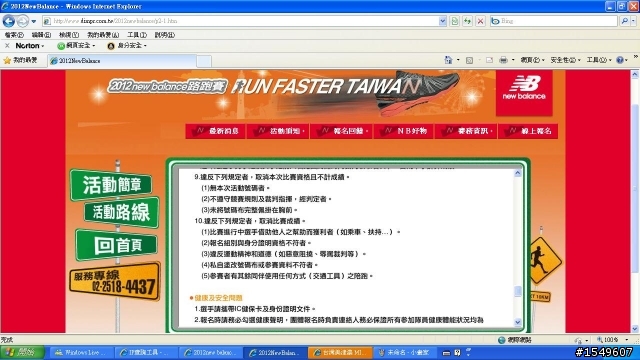Open the Norton 身分安全 dropdown
The image size is (640, 360).
(127, 46)
